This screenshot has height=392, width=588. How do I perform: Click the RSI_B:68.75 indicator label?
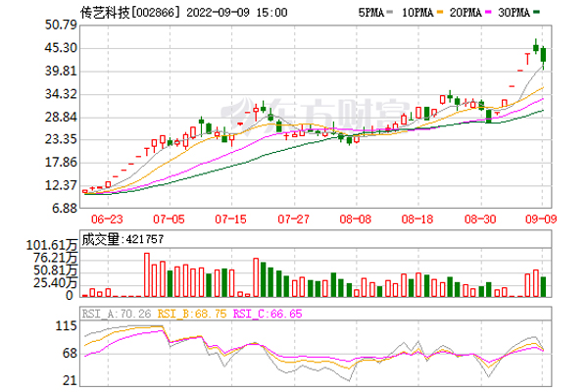coord(190,314)
